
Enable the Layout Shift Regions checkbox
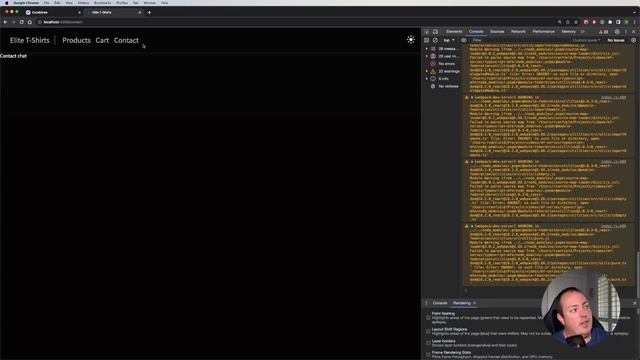click(428, 331)
